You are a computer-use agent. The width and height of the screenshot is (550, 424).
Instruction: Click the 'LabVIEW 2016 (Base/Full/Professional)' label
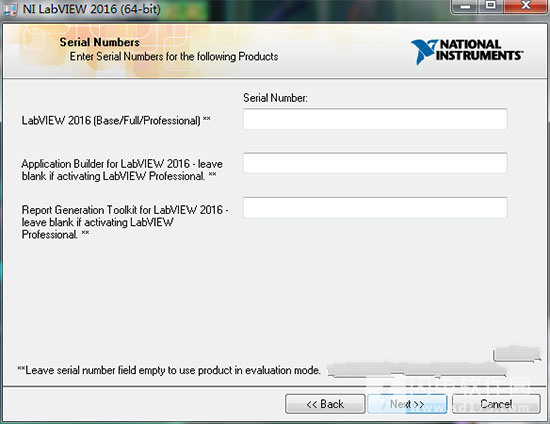[x=116, y=120]
